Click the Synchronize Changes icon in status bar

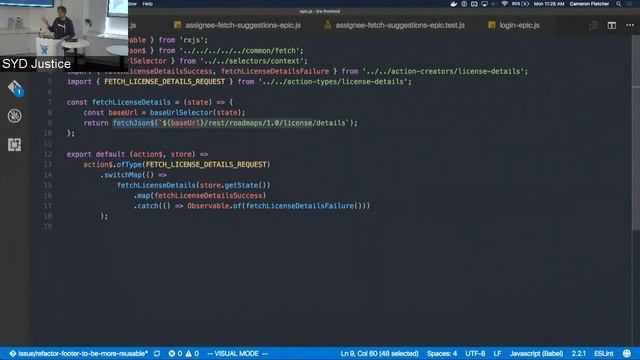157,353
